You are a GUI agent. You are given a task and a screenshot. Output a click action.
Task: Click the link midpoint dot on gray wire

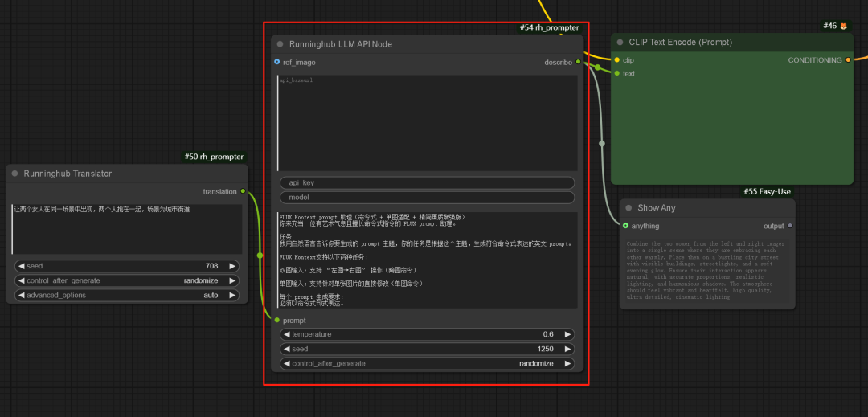coord(602,144)
